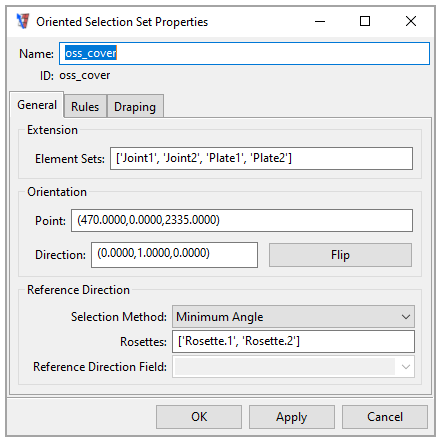The height and width of the screenshot is (441, 443).
Task: Switch to the Draping tab
Action: point(135,107)
